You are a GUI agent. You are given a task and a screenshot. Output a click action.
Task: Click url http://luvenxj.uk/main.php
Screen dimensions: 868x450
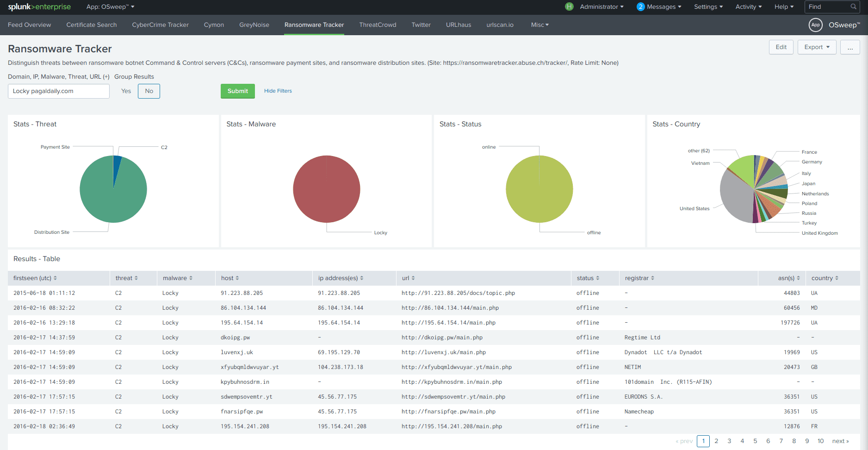click(444, 352)
